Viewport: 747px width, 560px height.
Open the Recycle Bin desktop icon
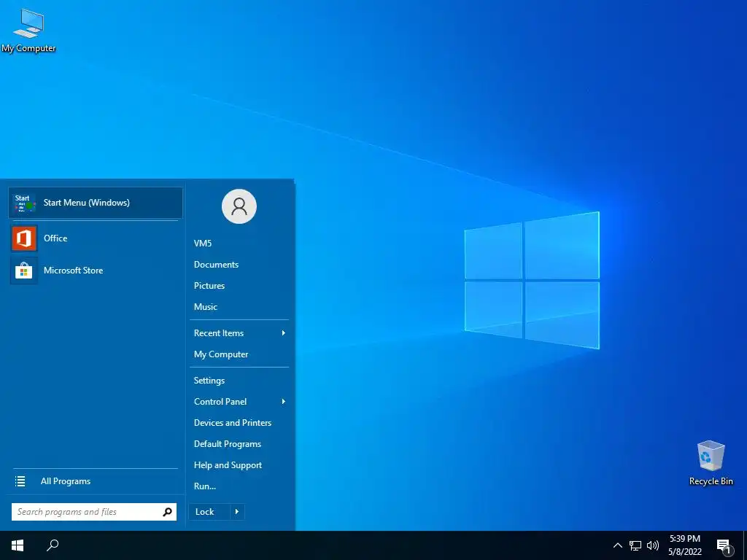(711, 463)
